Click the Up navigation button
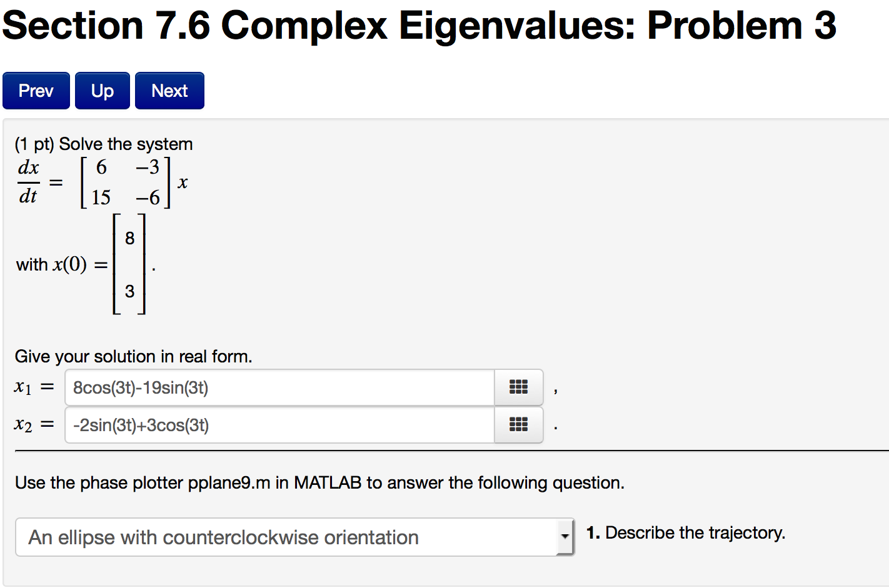The width and height of the screenshot is (889, 588). click(103, 91)
